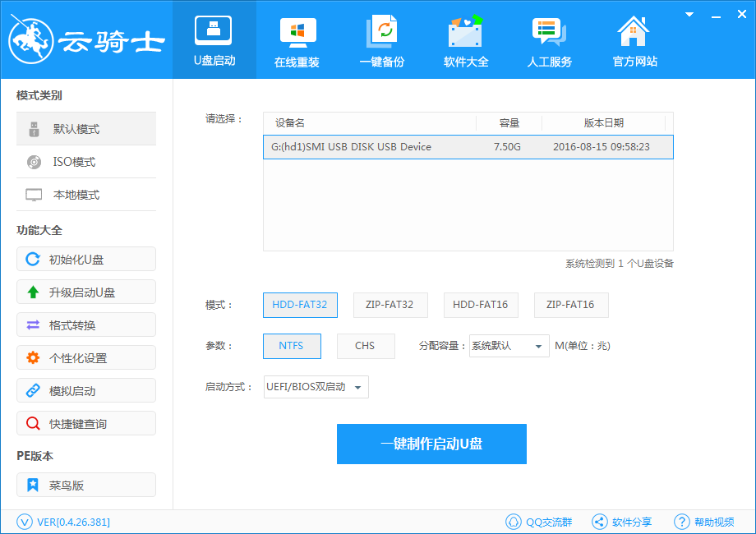756x534 pixels.
Task: Open the UEFI/BIOS双启动 boot method dropdown
Action: (x=316, y=387)
